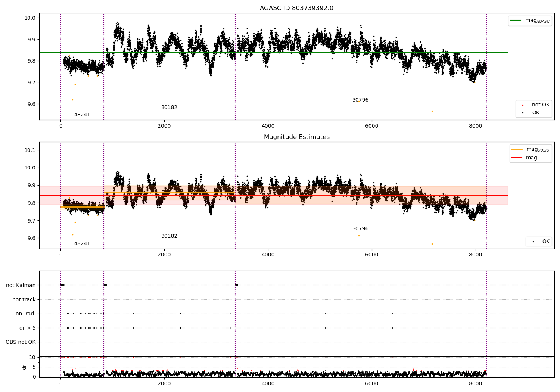
Task: Click the '0' x-tick under bottom plot
Action: [60, 384]
